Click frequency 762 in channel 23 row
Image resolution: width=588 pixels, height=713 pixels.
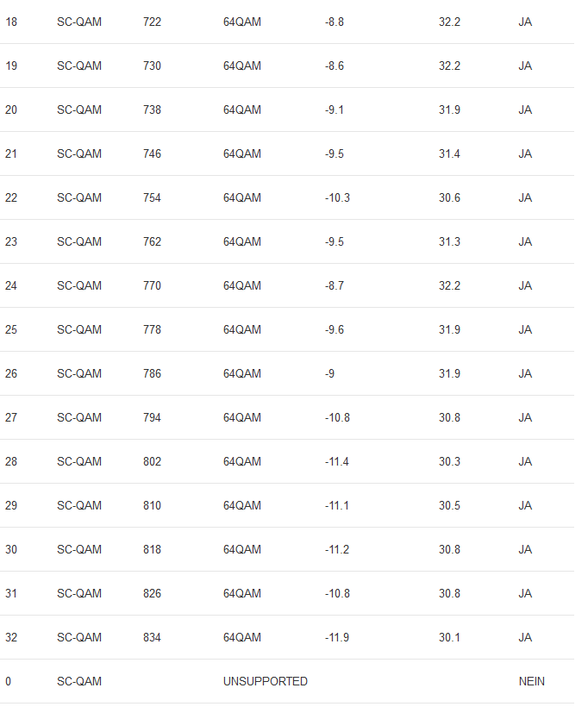[x=152, y=241]
